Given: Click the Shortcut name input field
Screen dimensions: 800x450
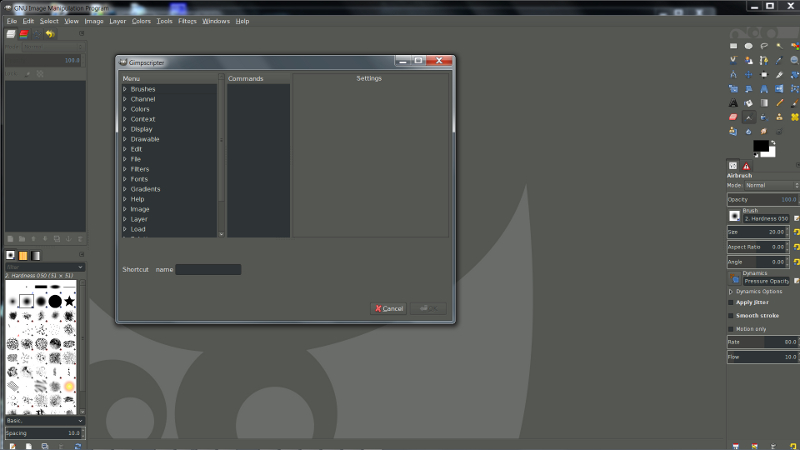Looking at the screenshot, I should 208,269.
